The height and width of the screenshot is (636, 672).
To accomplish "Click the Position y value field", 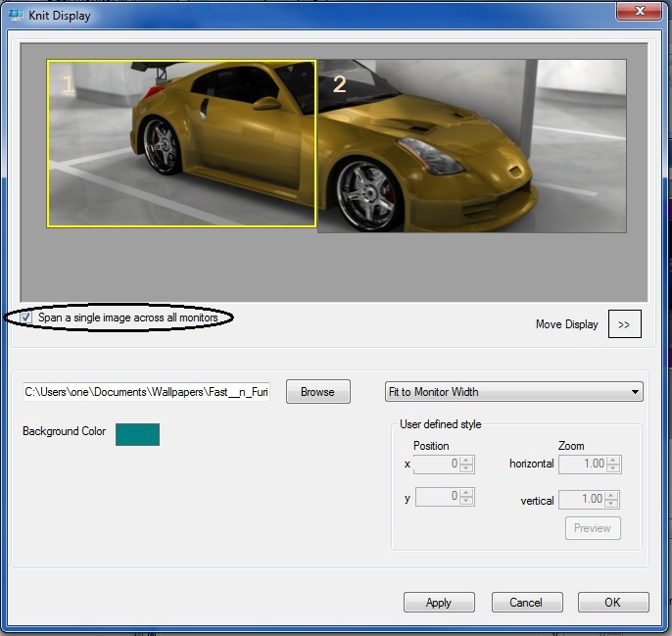I will coord(436,497).
